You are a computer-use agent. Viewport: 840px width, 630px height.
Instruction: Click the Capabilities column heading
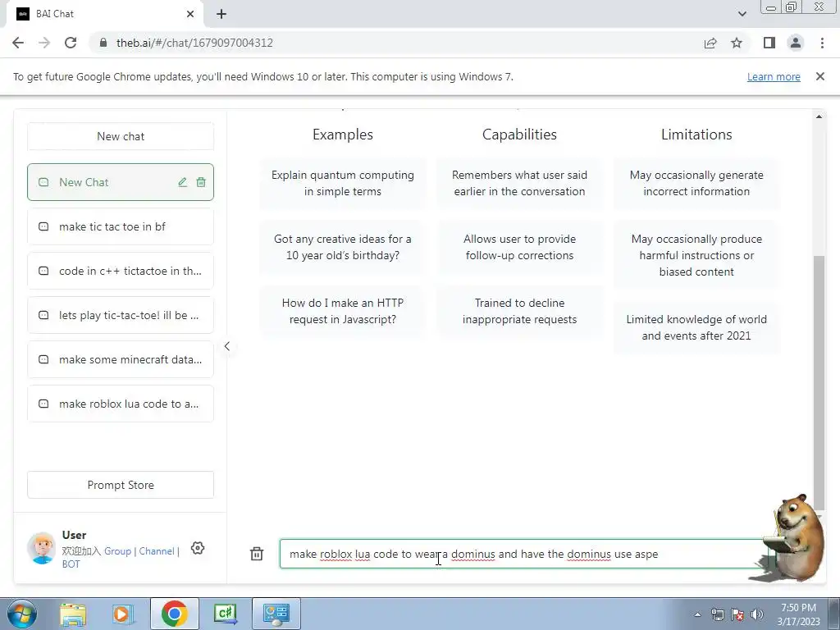point(519,135)
